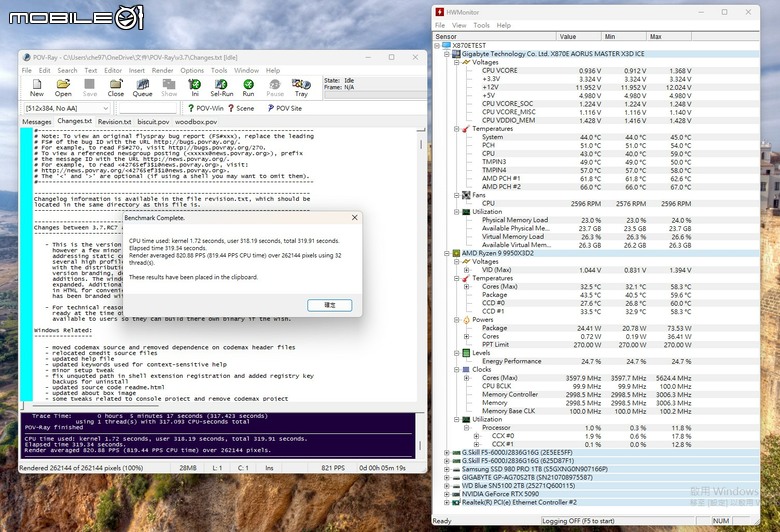
Task: Collapse the Powers section
Action: pyautogui.click(x=457, y=319)
